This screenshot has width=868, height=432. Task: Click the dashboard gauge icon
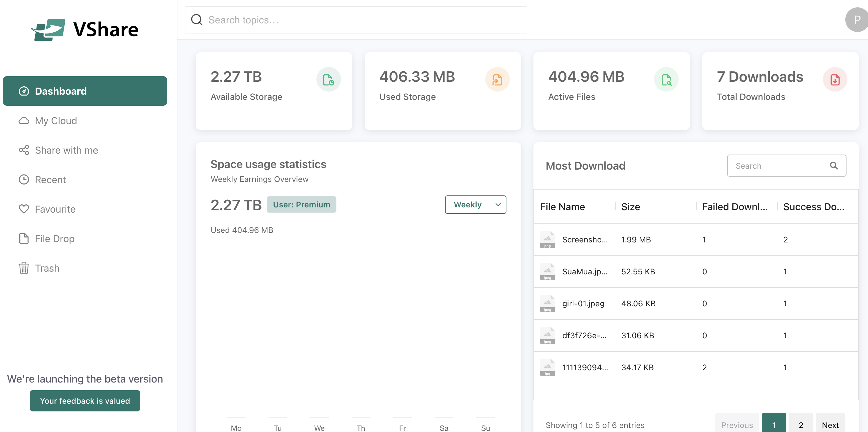[24, 91]
